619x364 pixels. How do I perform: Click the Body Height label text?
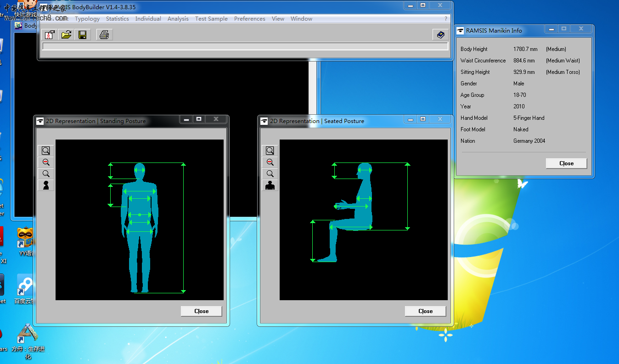coord(474,49)
